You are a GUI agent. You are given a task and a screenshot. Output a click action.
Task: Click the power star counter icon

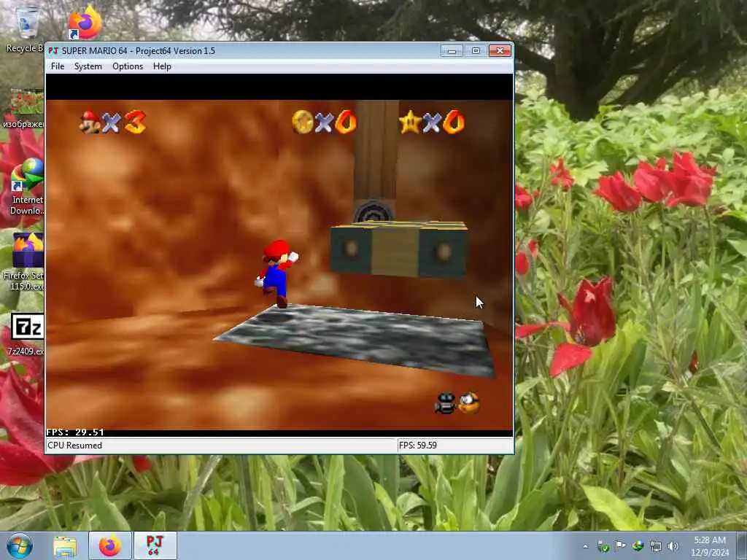(410, 122)
